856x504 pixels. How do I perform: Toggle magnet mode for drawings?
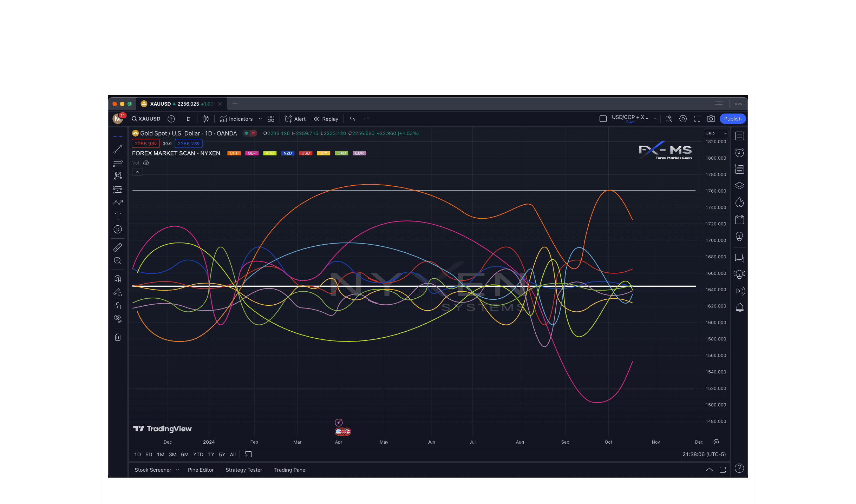[118, 279]
